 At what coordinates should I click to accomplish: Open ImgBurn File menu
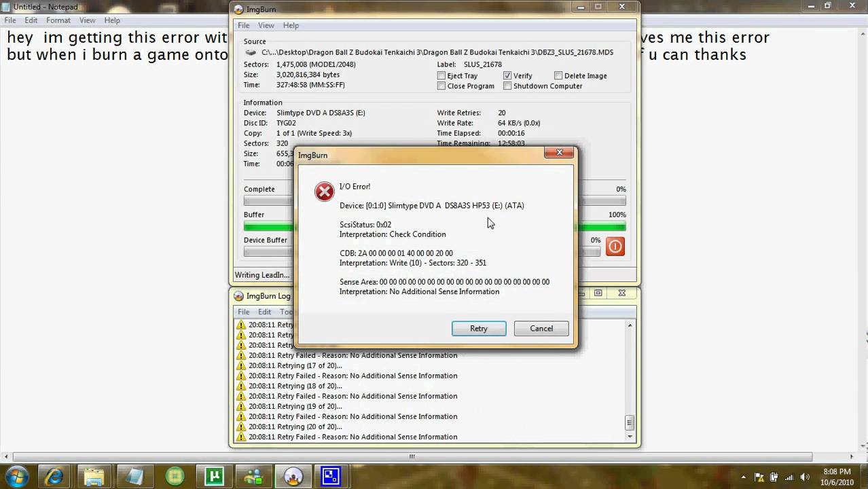tap(243, 25)
